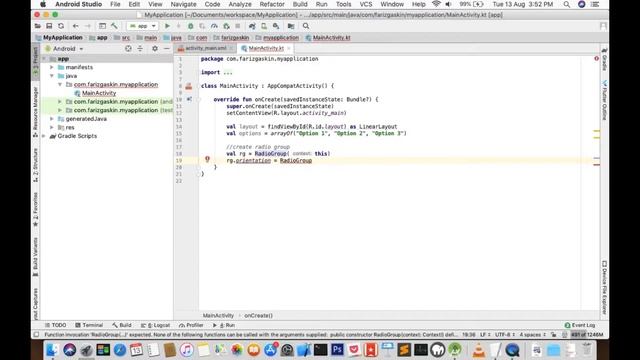Open SDK Manager icon
The image size is (640, 360).
(276, 26)
